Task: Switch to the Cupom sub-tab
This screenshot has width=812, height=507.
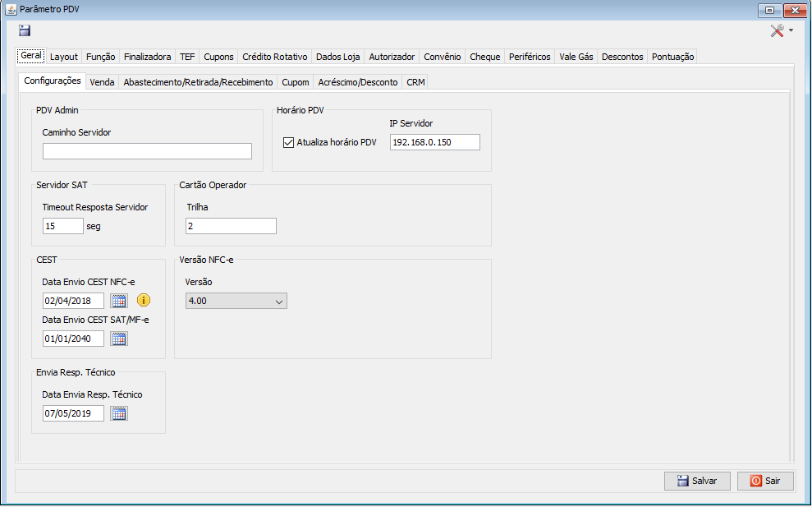Action: tap(296, 82)
